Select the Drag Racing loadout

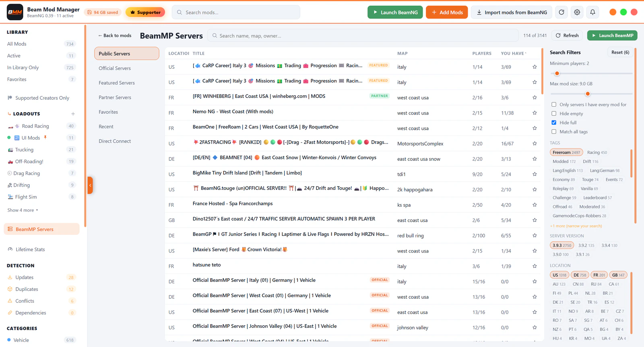(41, 173)
